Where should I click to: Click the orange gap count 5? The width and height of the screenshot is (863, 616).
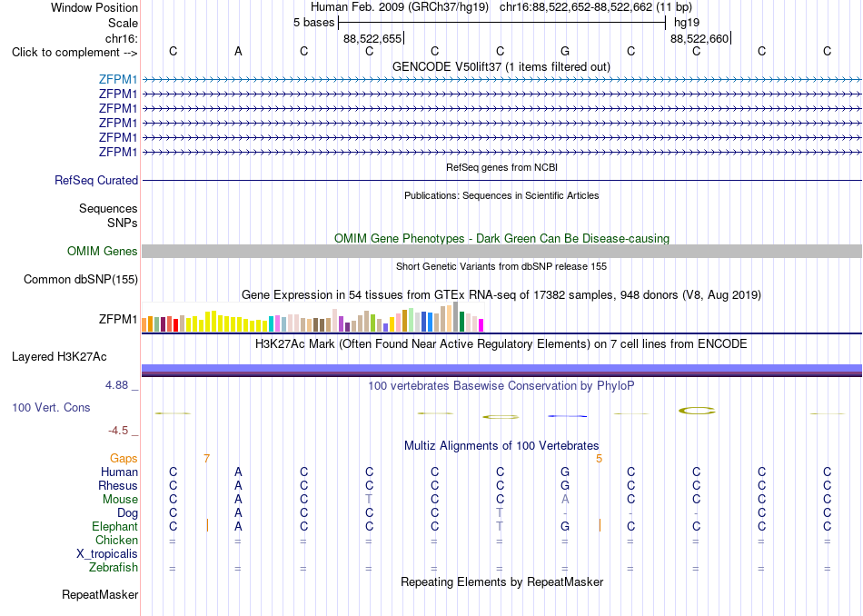point(599,459)
